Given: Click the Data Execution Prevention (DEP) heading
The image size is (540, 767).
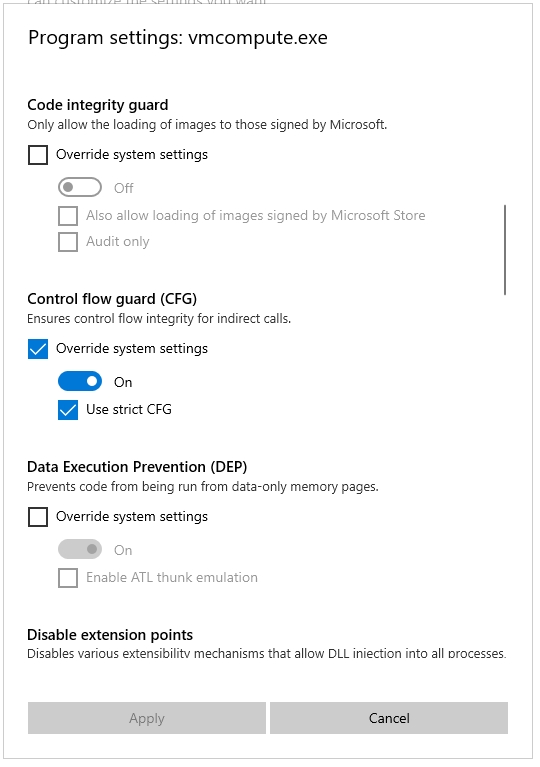Looking at the screenshot, I should pos(137,467).
